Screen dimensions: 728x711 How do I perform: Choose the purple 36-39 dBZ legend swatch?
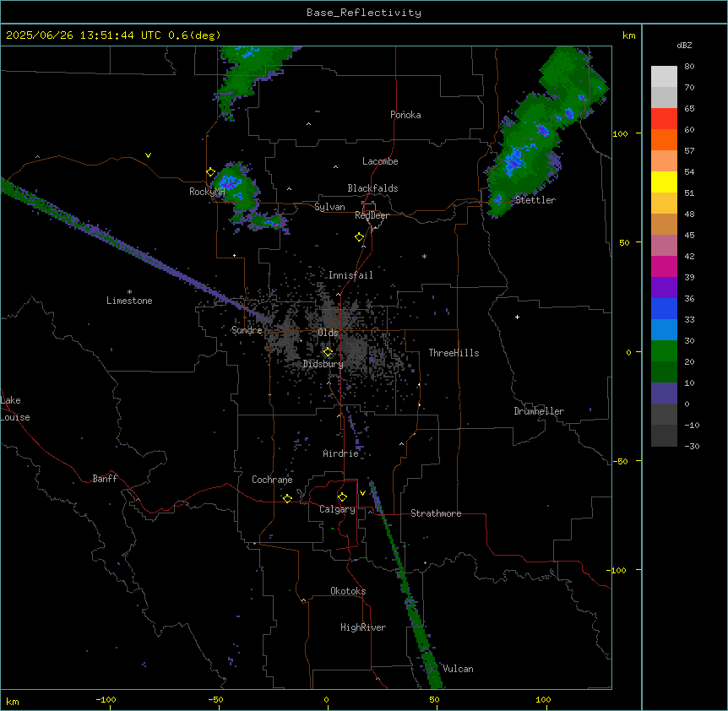tap(664, 288)
